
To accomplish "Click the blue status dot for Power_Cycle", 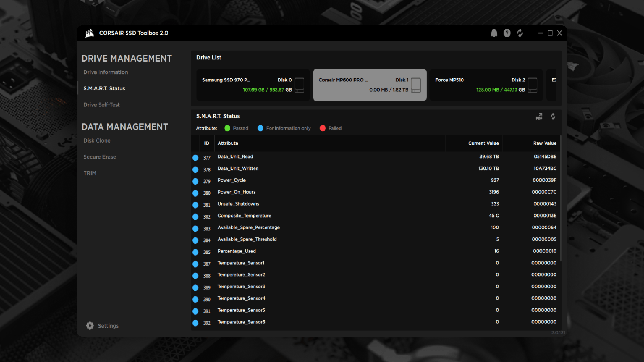I will 195,181.
